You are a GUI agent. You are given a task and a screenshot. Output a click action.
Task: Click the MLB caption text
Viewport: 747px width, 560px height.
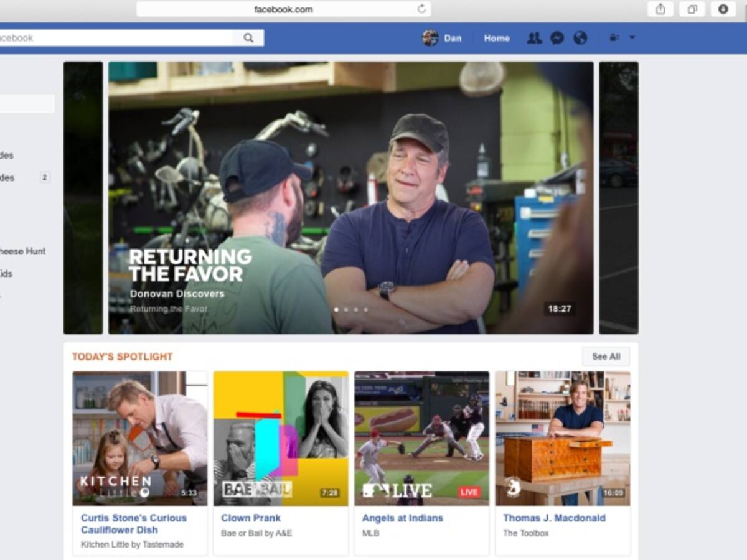pos(370,533)
